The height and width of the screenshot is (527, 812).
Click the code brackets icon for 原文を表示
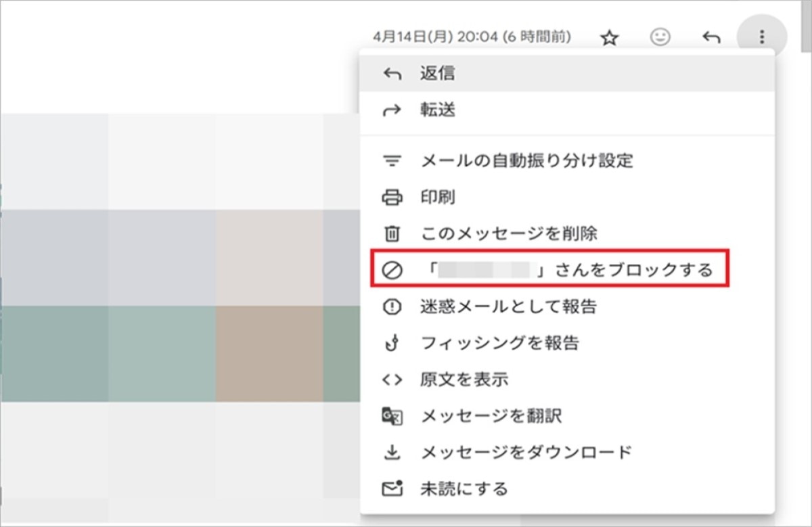point(392,380)
